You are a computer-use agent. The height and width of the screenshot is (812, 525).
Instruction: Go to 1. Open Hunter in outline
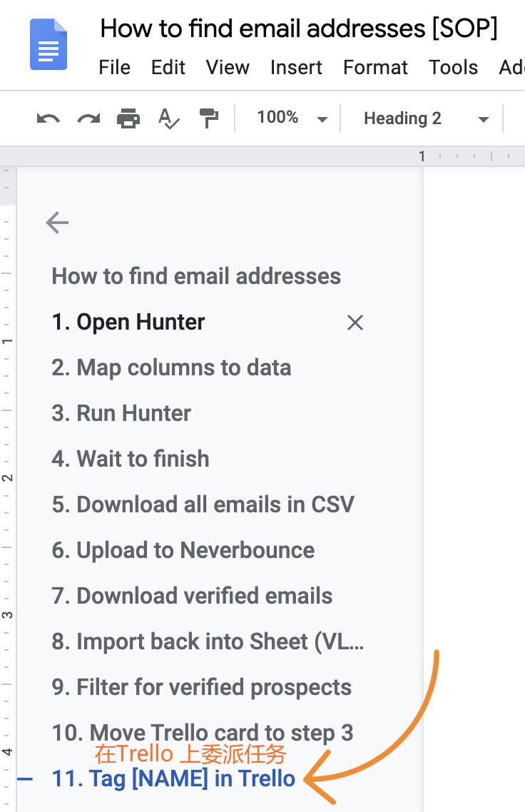(x=128, y=322)
